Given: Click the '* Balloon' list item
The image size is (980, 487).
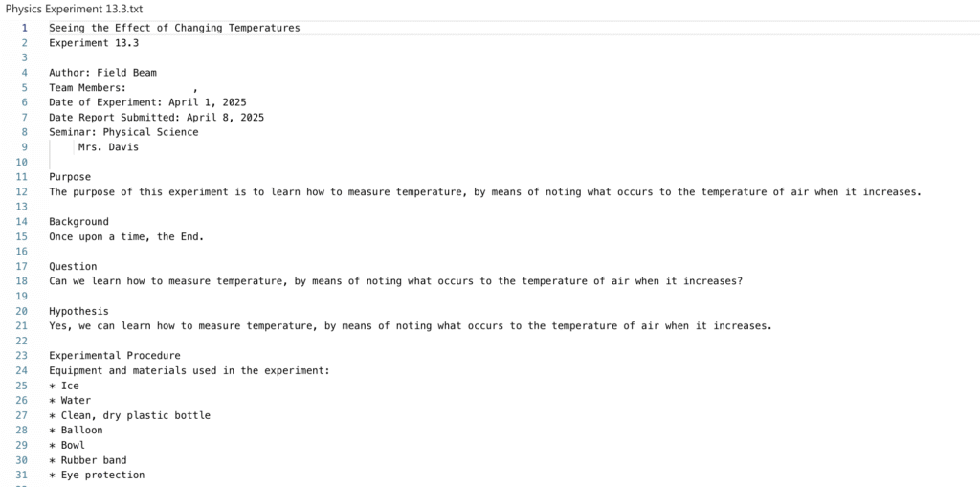Looking at the screenshot, I should [x=77, y=431].
